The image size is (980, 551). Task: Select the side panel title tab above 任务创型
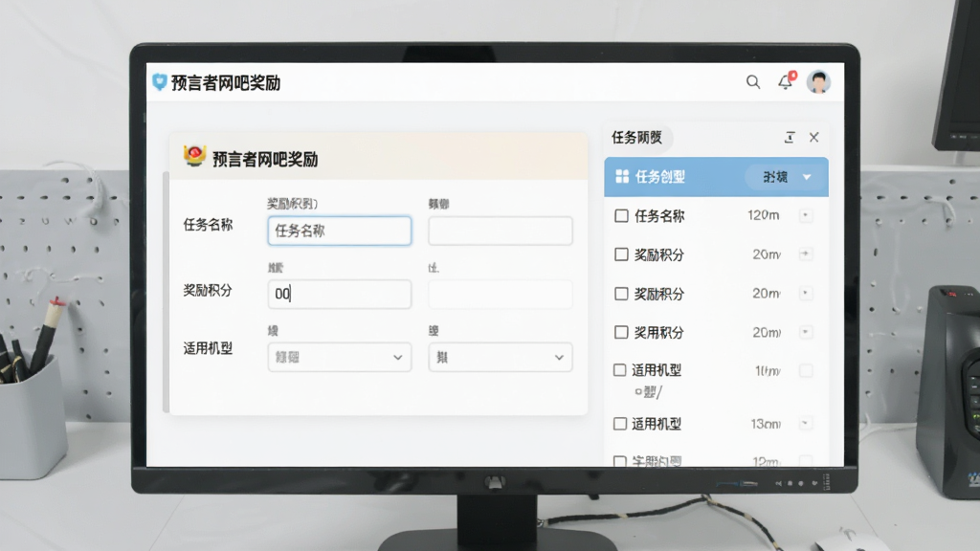(637, 138)
